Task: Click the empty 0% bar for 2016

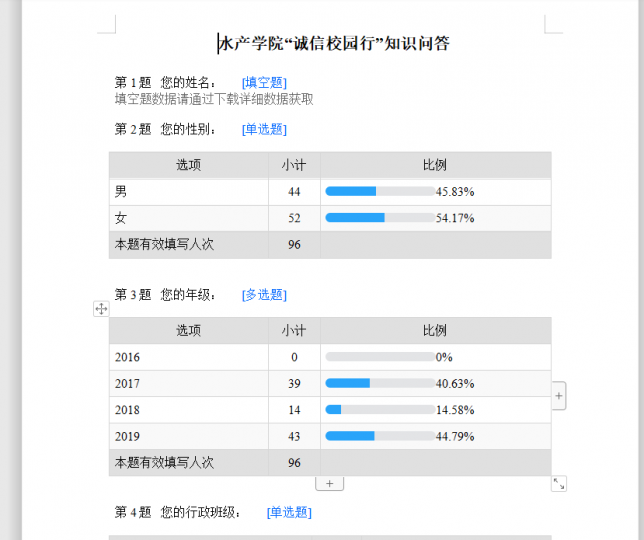Action: 380,357
